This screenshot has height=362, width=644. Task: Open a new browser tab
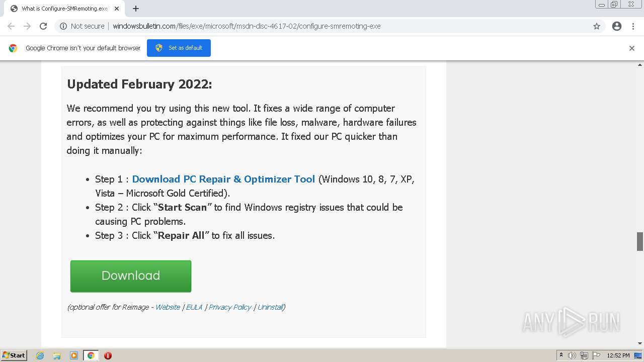click(136, 9)
